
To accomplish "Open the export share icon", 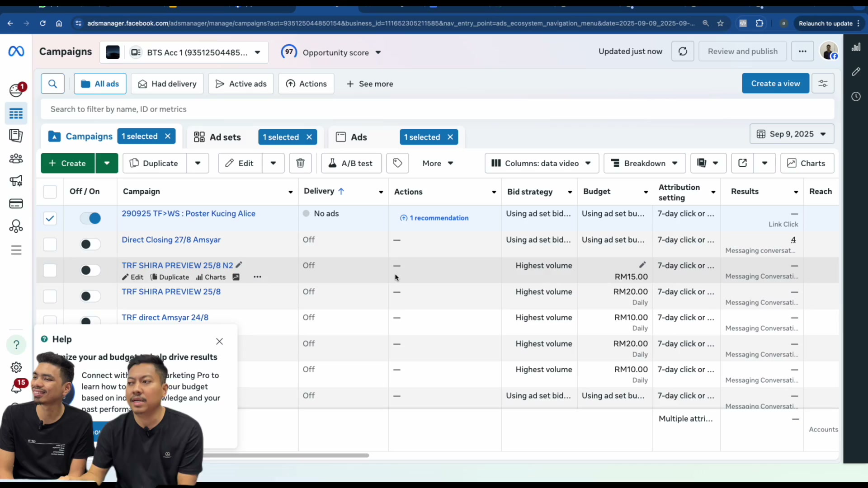I will (742, 163).
